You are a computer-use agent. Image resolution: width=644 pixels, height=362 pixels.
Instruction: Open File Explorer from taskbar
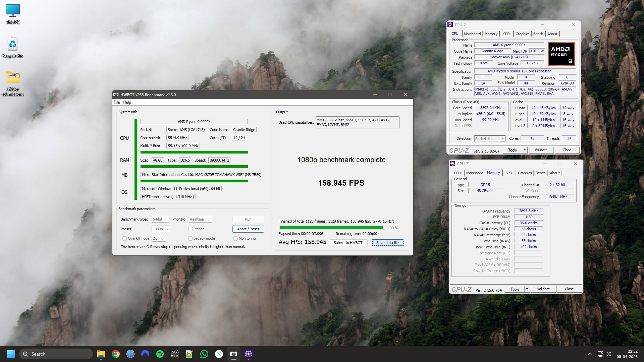101,354
